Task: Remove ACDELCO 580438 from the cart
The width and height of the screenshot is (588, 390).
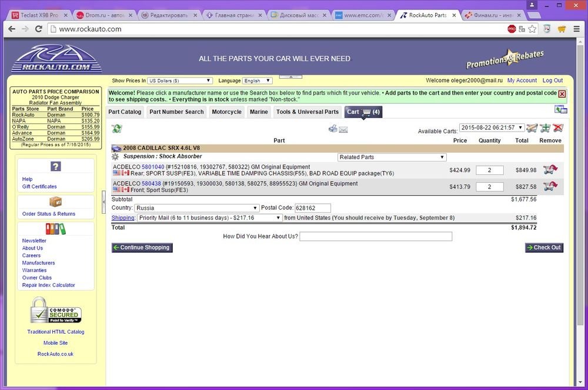Action: [x=550, y=186]
